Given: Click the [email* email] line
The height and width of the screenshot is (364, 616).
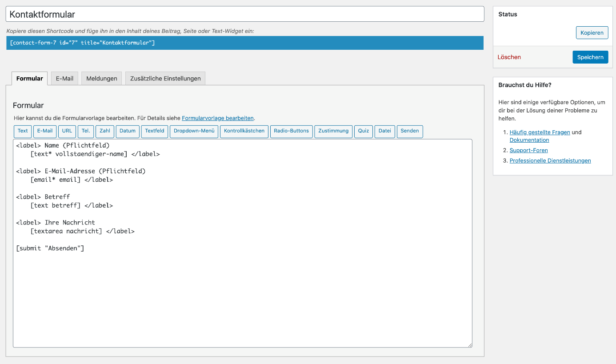Looking at the screenshot, I should [x=72, y=180].
